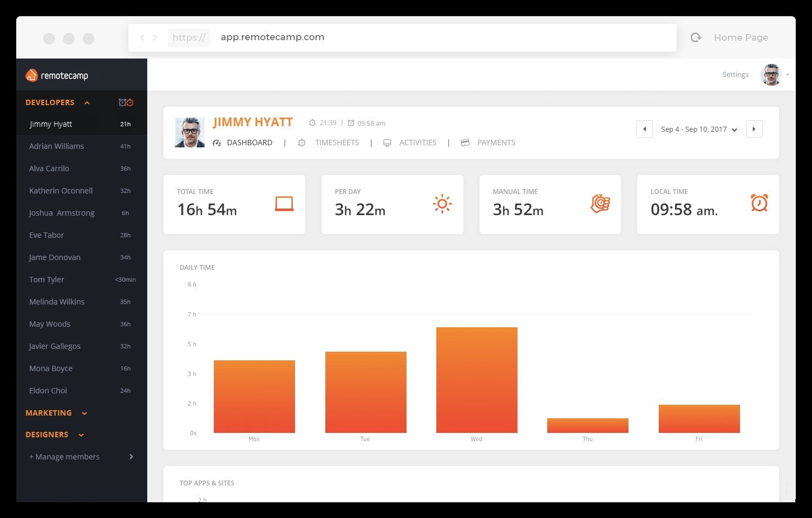Click the Dashboard speedometer icon
The image size is (812, 518).
[x=217, y=143]
